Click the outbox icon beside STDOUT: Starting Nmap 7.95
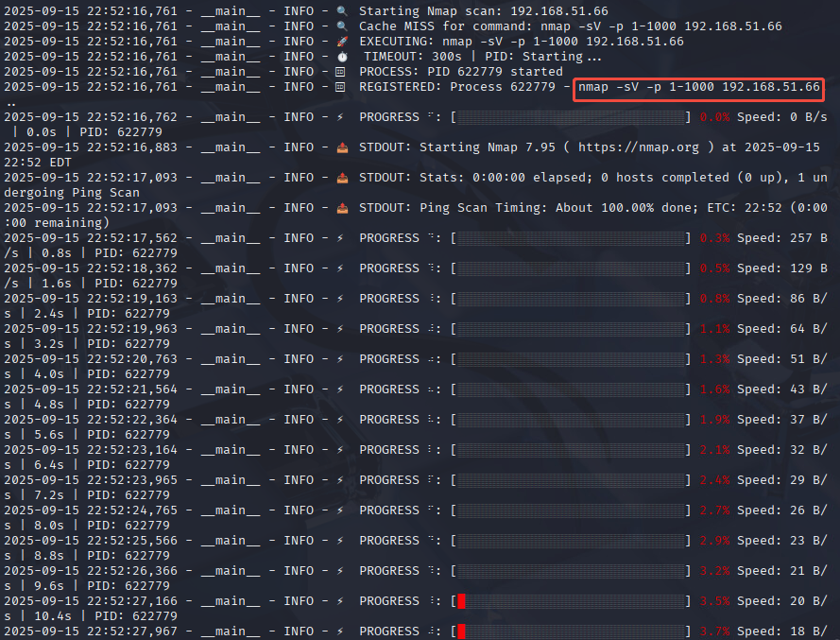 (342, 147)
